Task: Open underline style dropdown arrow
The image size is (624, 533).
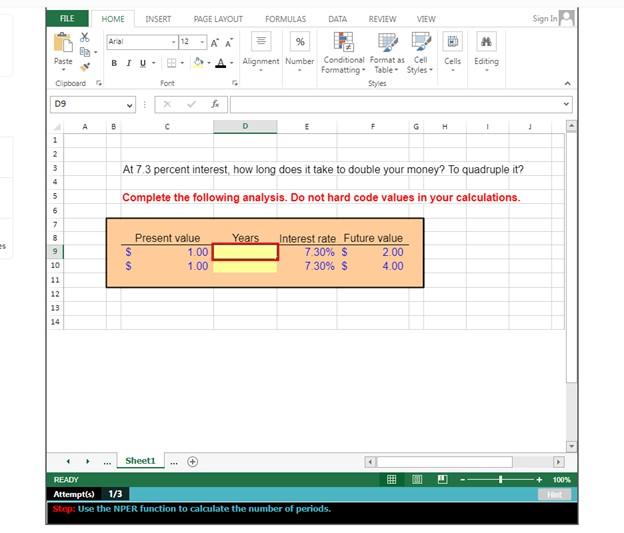Action: click(154, 63)
